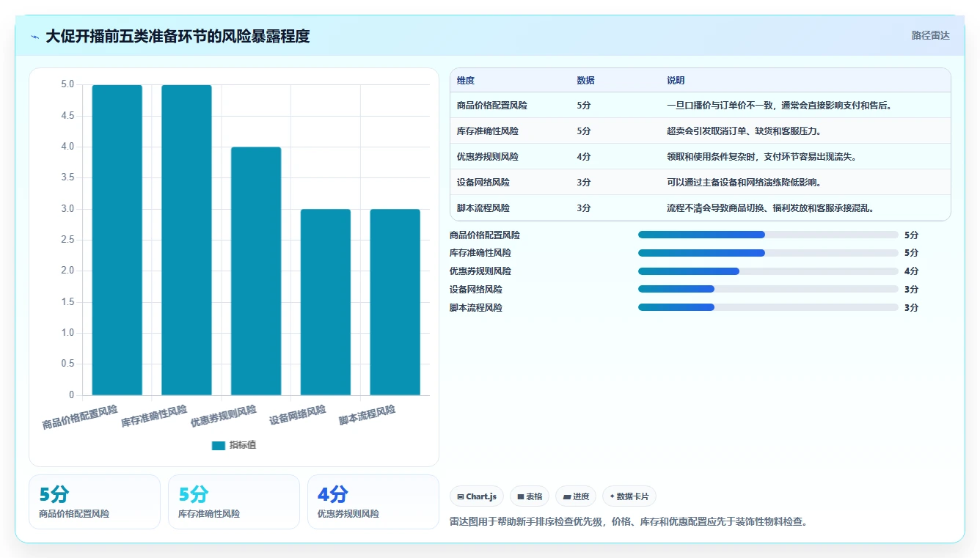Click the 优惠券规则风险 progress bar
The width and height of the screenshot is (980, 558).
click(x=768, y=271)
